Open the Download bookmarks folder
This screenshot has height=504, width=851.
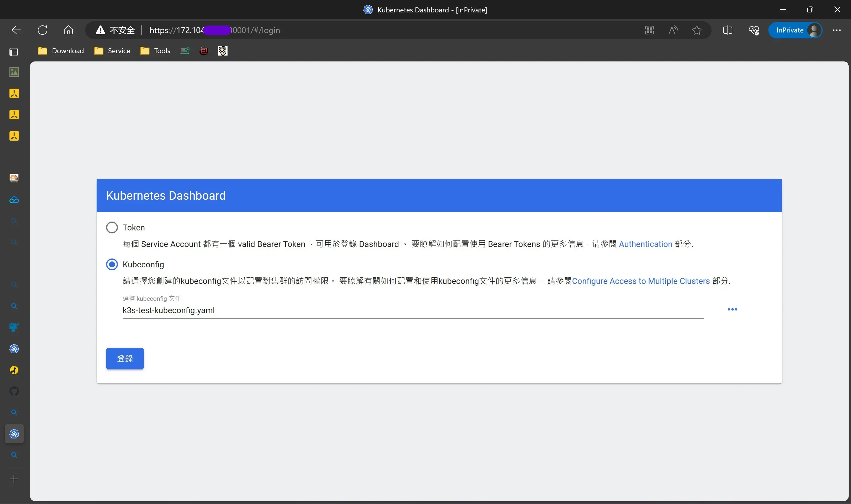click(61, 51)
